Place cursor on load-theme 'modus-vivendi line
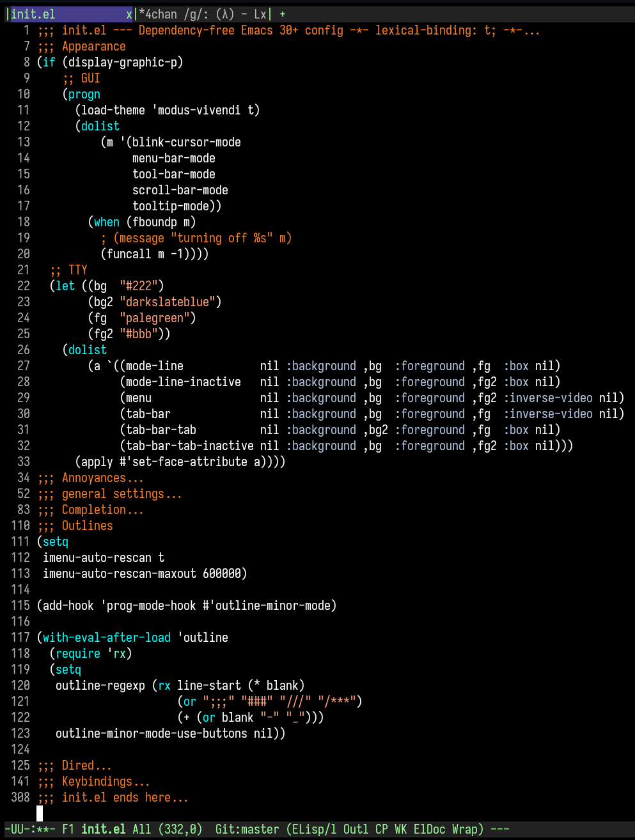635x840 pixels. point(167,110)
